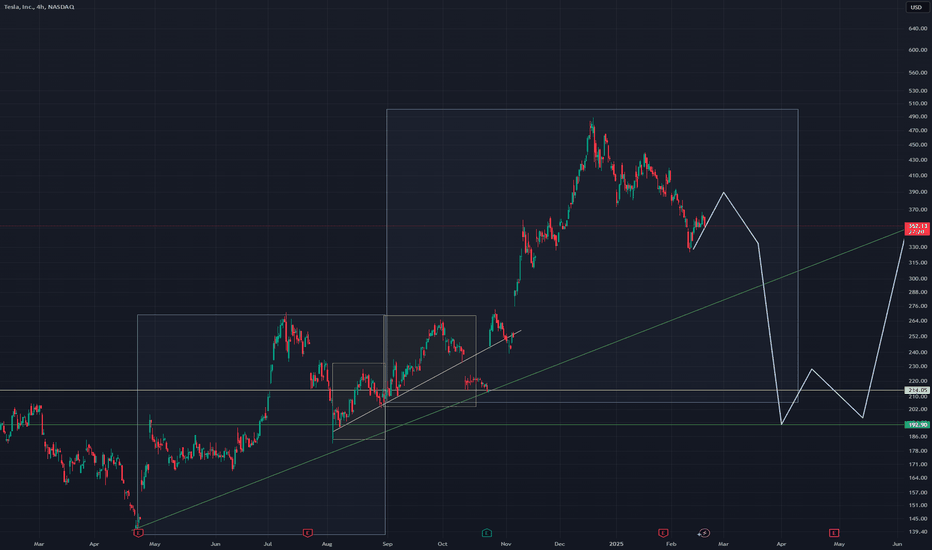Select the green horizontal line label 192.90

click(x=917, y=425)
